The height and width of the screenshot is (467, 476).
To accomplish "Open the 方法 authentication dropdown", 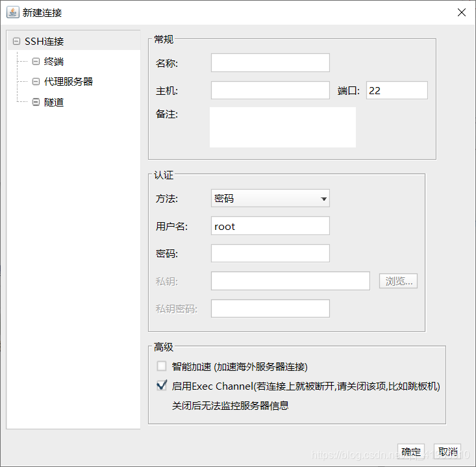I will 270,198.
